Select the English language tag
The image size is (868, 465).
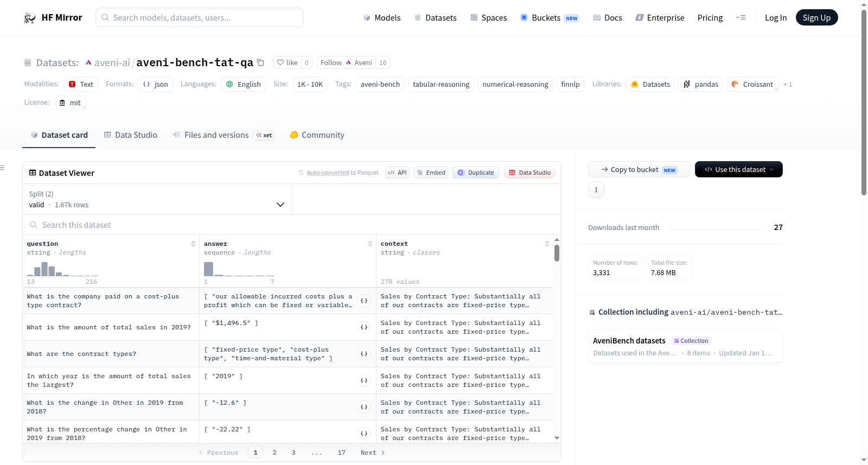[x=243, y=85]
